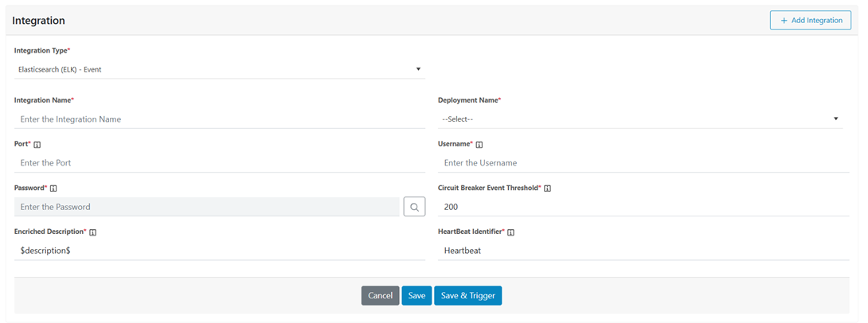Click the Enriched Description $description$ field
The height and width of the screenshot is (323, 868).
point(219,251)
